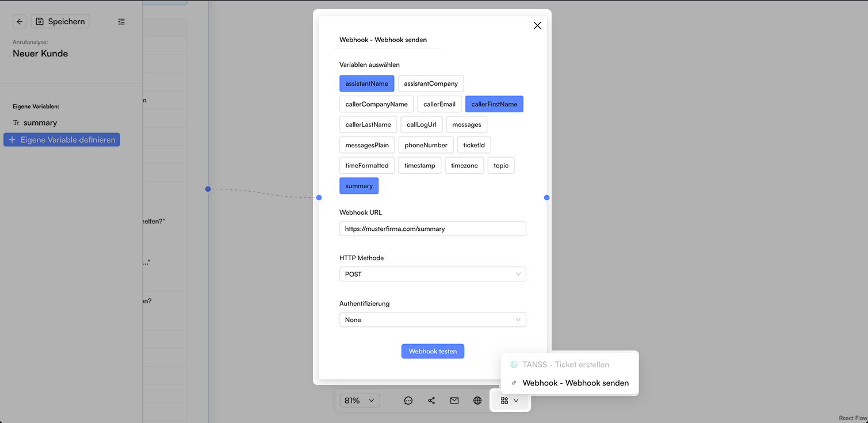Screen dimensions: 868x423
Task: Click the integrations grid icon in toolbar
Action: pyautogui.click(x=504, y=401)
